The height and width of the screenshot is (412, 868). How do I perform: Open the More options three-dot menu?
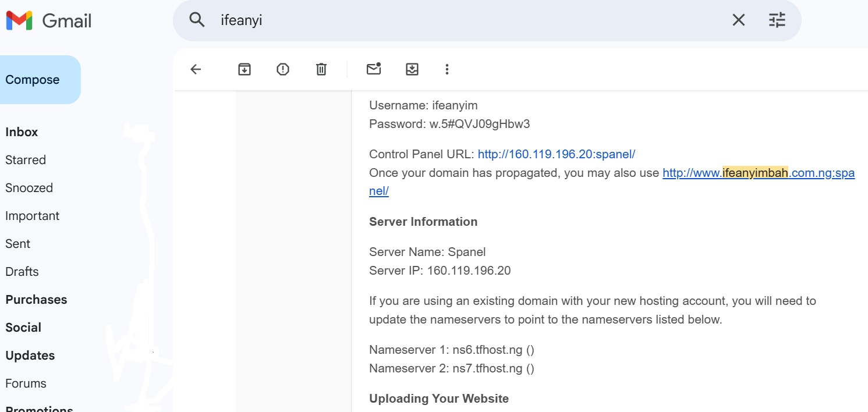point(447,69)
